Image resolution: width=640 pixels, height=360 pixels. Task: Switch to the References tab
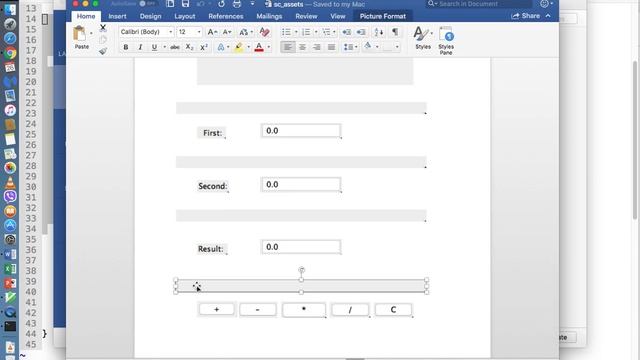[226, 16]
